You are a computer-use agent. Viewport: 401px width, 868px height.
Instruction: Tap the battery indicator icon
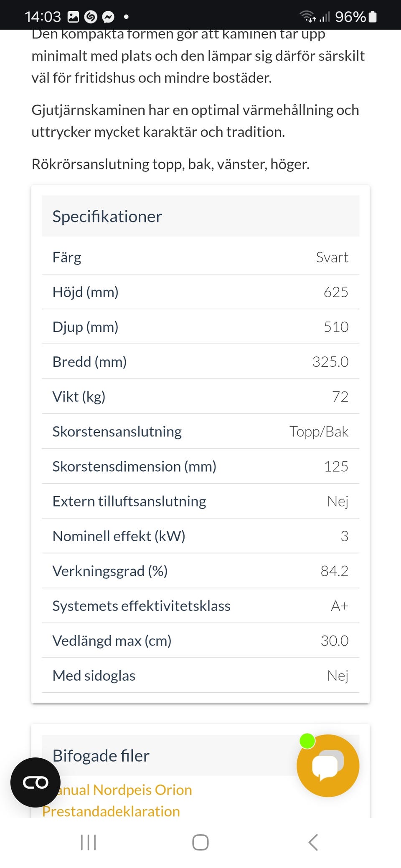373,17
